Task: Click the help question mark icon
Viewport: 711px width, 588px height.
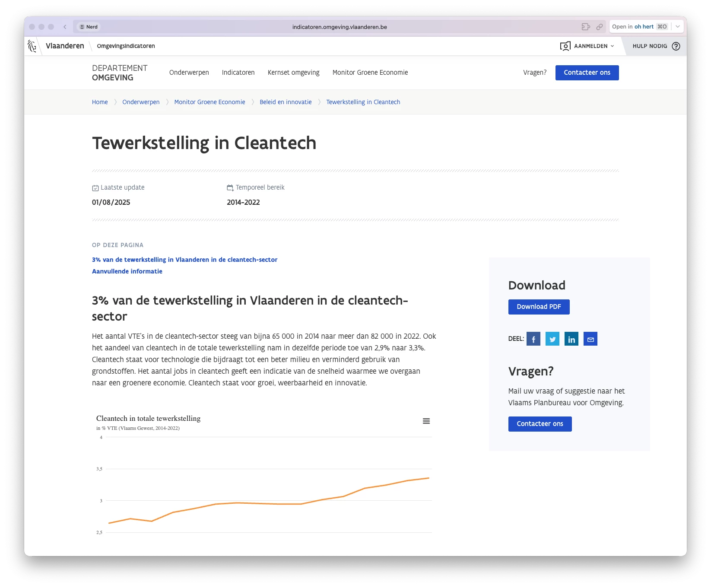Action: [676, 46]
